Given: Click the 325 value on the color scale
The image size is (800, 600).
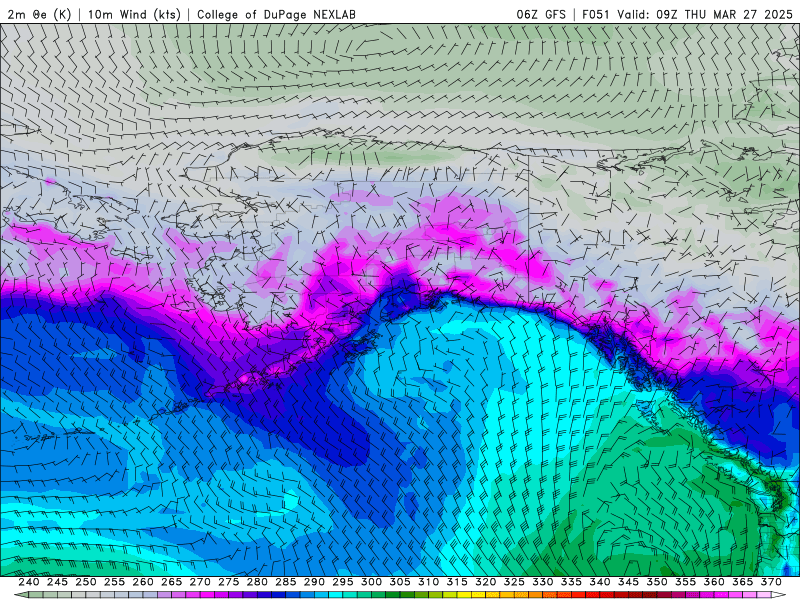Looking at the screenshot, I should 514,582.
